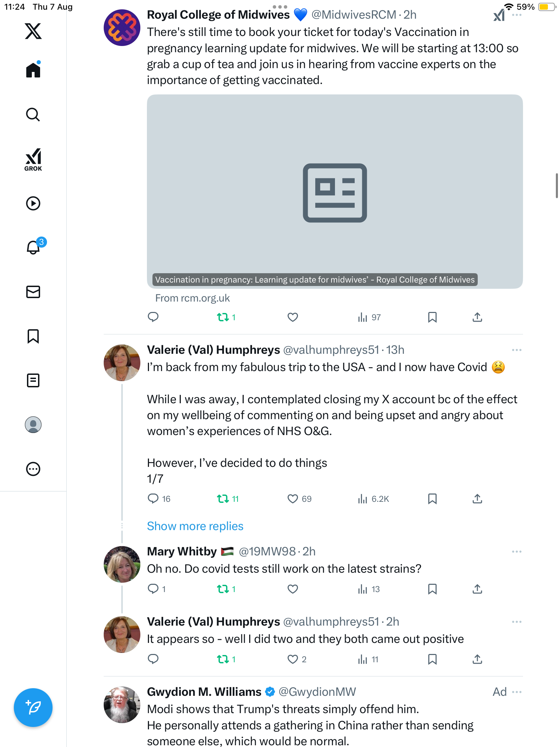This screenshot has height=747, width=560.
Task: Open the sidebar Lists icon
Action: pyautogui.click(x=33, y=380)
